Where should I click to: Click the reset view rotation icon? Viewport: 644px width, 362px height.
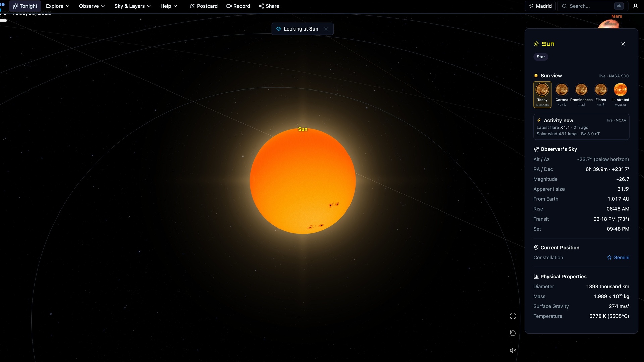pyautogui.click(x=513, y=333)
